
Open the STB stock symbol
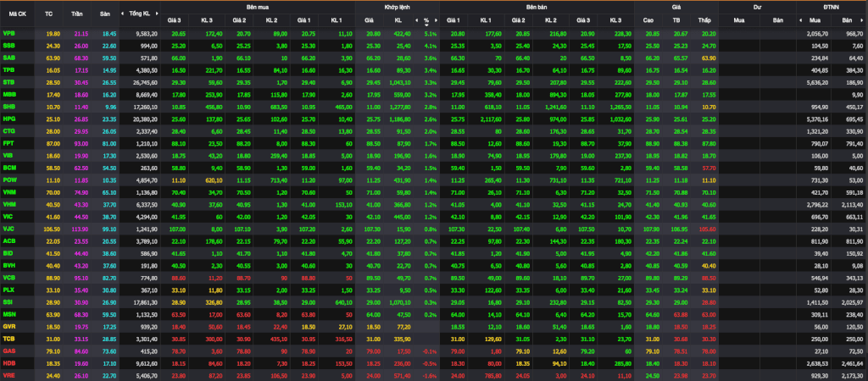8,82
